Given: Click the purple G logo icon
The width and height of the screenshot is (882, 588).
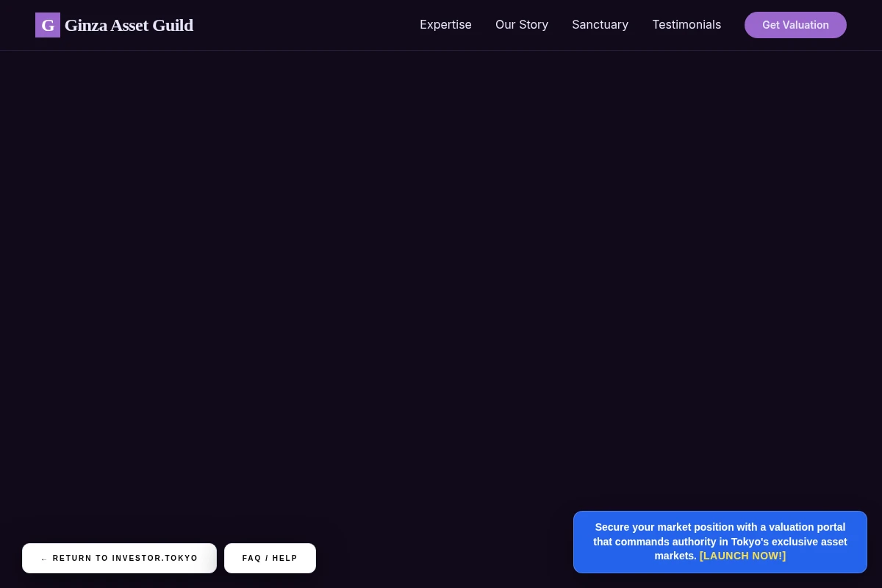Looking at the screenshot, I should [x=48, y=25].
